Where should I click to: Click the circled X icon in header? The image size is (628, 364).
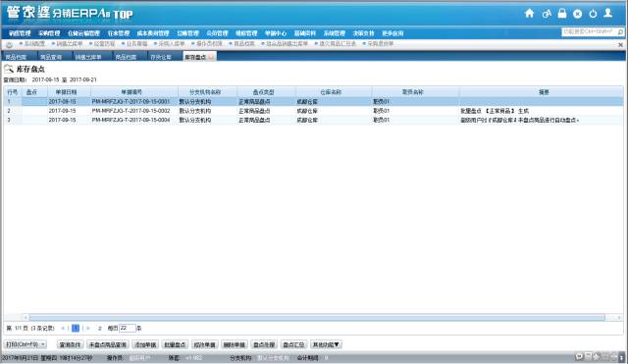coord(577,14)
